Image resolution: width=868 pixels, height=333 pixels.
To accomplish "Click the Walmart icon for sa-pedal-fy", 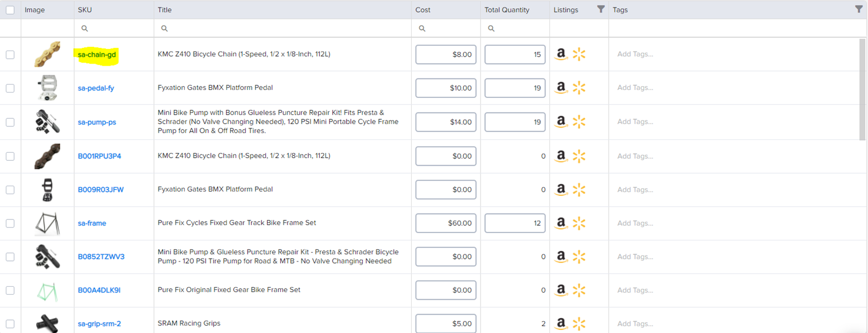I will click(579, 88).
